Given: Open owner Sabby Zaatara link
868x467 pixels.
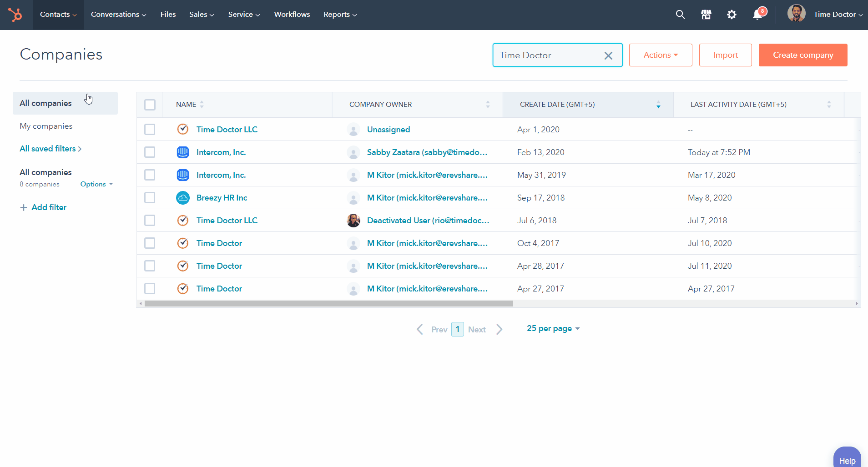Looking at the screenshot, I should [427, 152].
